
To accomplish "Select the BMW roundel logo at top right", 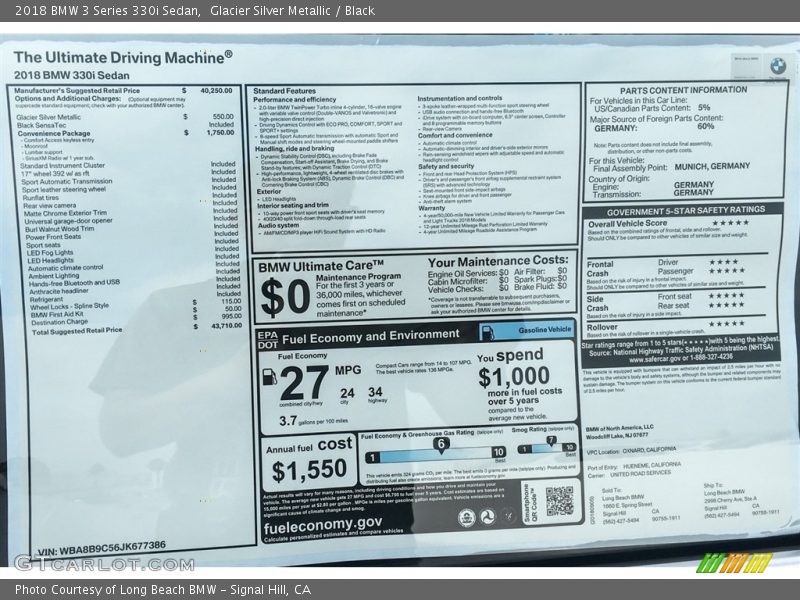I will tap(777, 65).
